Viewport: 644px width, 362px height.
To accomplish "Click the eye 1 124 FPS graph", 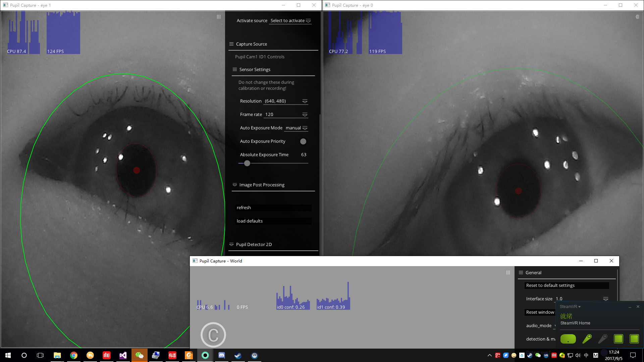I will coord(63,33).
